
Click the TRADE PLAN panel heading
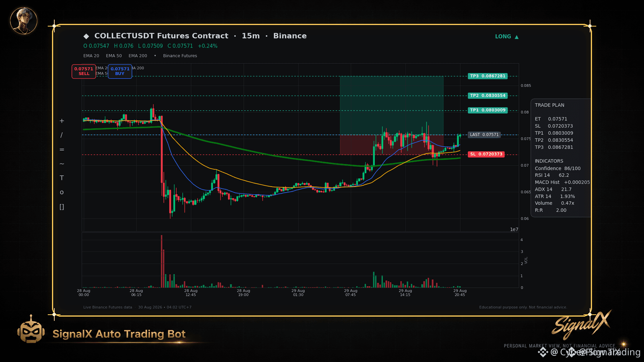point(550,105)
